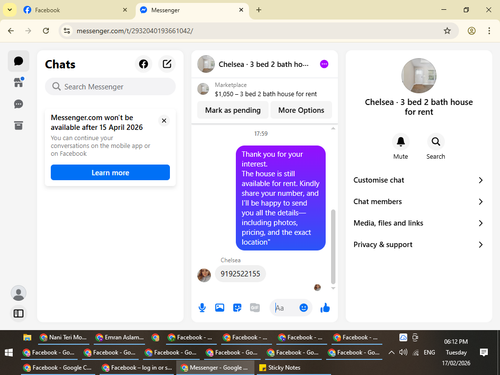Switch to Nani Teri Mo... taskbar window
The image size is (500, 375).
tap(63, 337)
